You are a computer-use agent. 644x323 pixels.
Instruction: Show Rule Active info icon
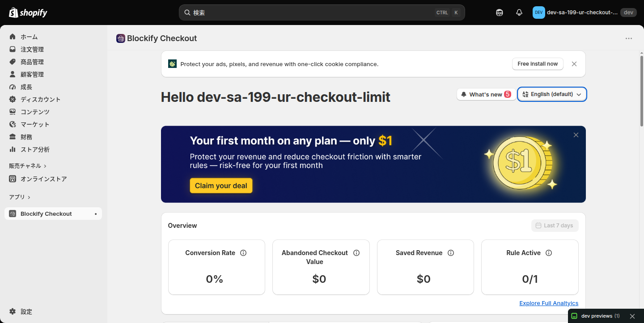coord(549,253)
